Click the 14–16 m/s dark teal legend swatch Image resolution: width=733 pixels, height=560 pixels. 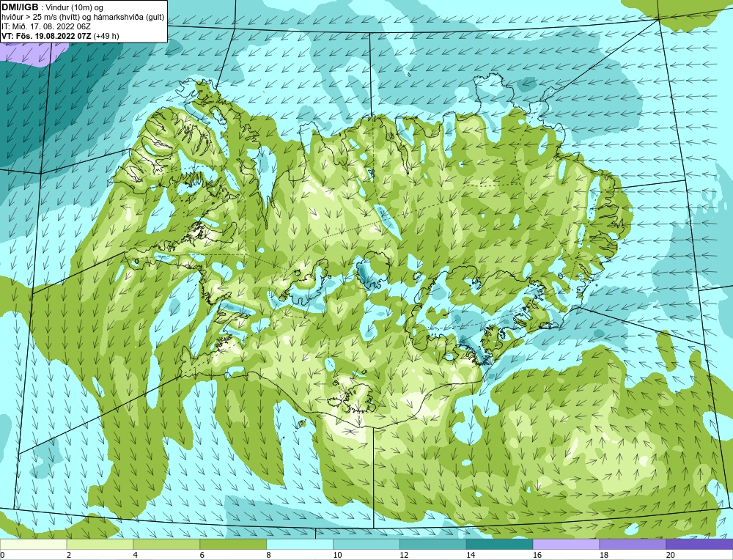[500, 545]
